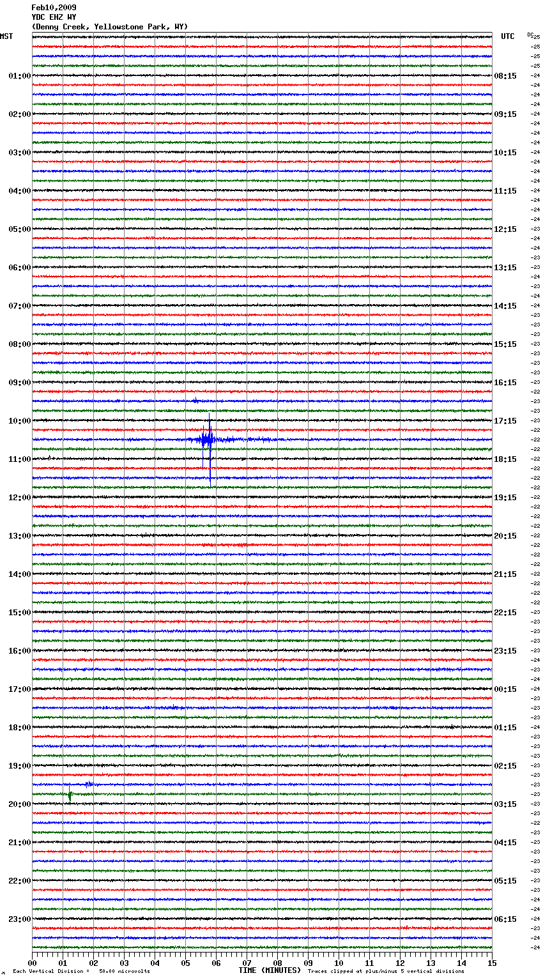Select the 15:00 MST time label

[x=19, y=613]
